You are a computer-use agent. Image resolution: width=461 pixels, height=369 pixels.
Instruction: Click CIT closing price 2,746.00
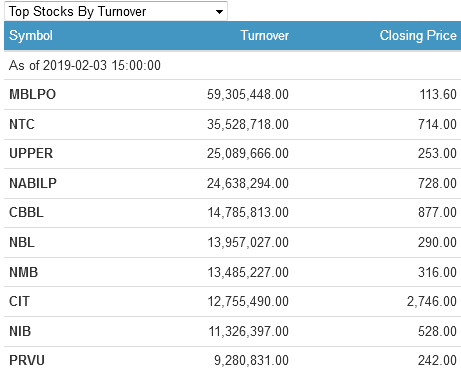pyautogui.click(x=431, y=301)
